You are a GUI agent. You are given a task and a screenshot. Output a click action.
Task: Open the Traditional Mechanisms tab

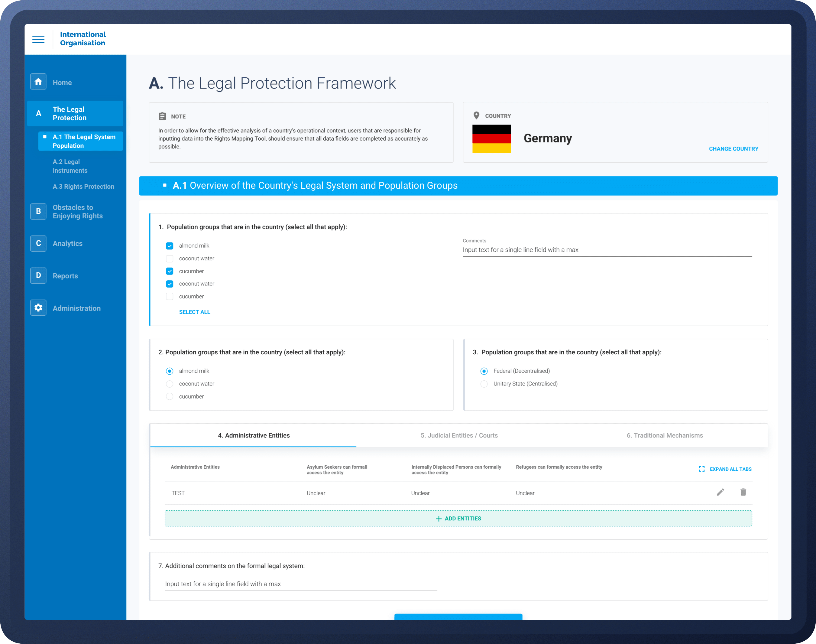pos(664,435)
